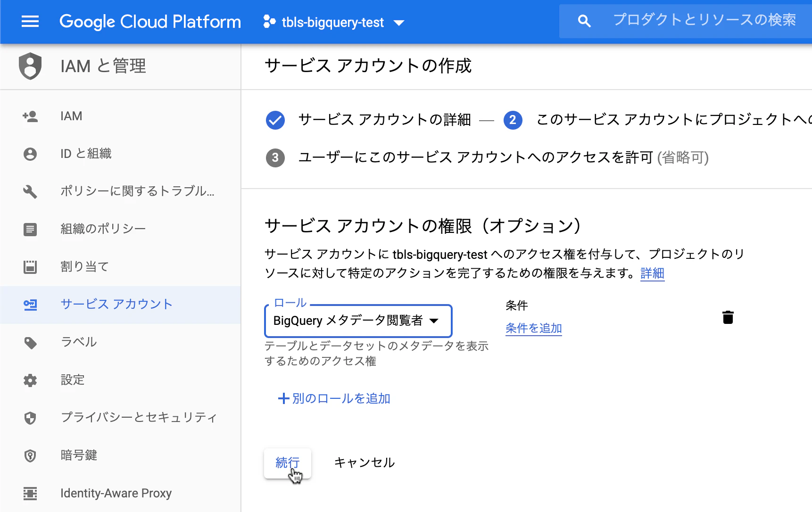This screenshot has height=512, width=812.
Task: Click the このサービス アカウントにプロジェクトへ step label
Action: pyautogui.click(x=674, y=120)
